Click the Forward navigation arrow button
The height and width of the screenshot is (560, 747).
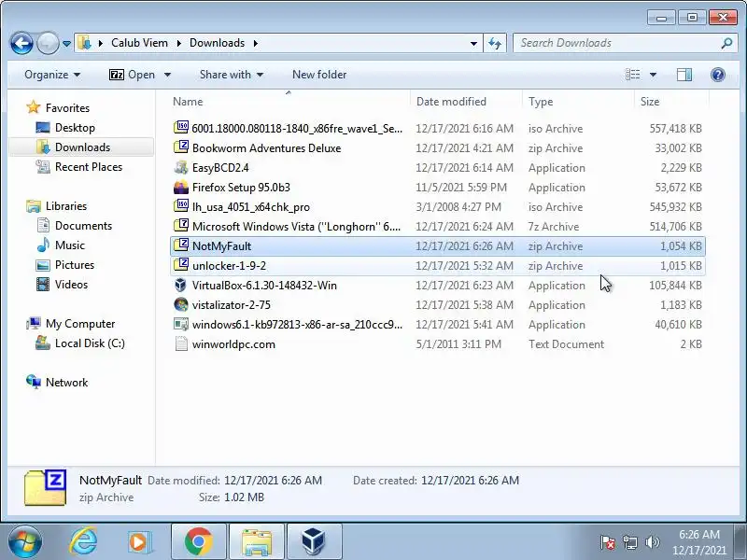[48, 43]
